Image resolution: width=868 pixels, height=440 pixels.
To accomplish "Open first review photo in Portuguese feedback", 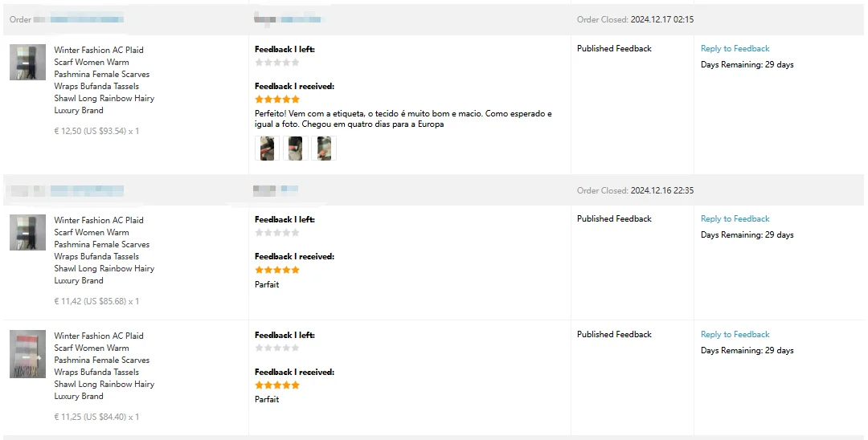I will (267, 149).
